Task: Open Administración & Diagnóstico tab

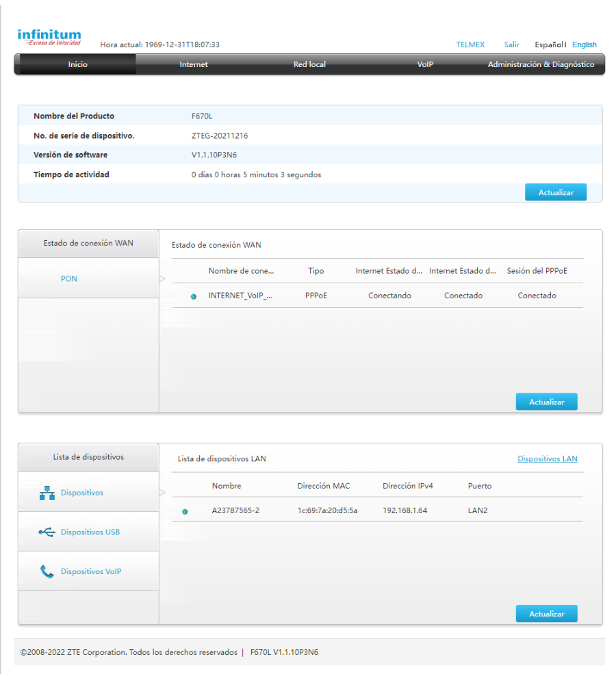Action: click(541, 64)
